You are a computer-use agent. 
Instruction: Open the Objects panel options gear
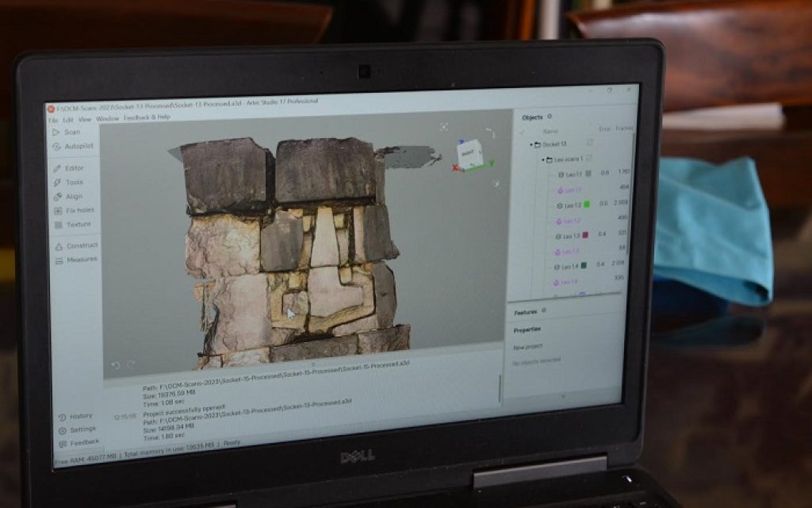(550, 117)
